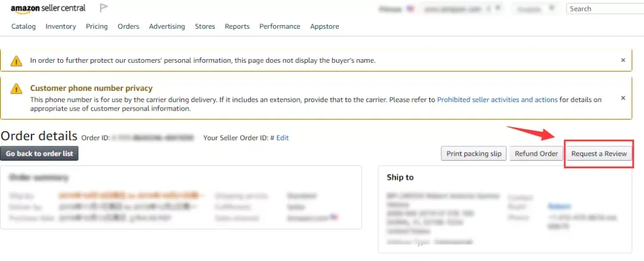Screen dimensions: 644x261
Task: Click the Refund Order button
Action: (x=537, y=153)
